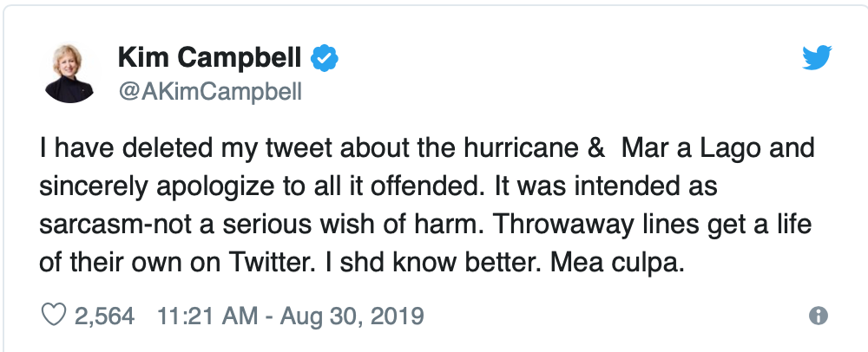This screenshot has height=352, width=868.
Task: Click the Twitter bird logo
Action: (817, 57)
